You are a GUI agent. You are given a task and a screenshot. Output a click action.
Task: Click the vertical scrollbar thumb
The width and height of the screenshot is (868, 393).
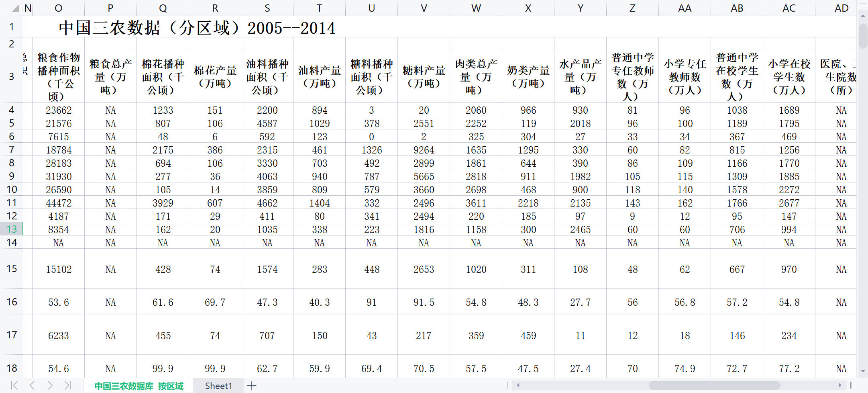pyautogui.click(x=863, y=36)
